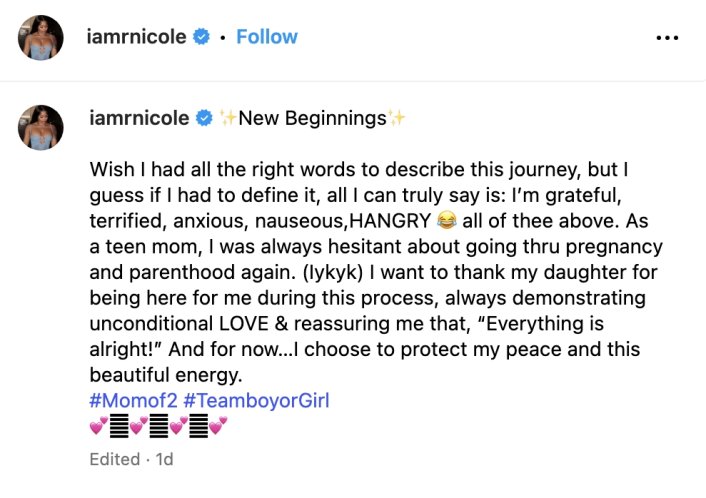Click the profile picture beside the caption
The image size is (706, 498).
click(40, 125)
